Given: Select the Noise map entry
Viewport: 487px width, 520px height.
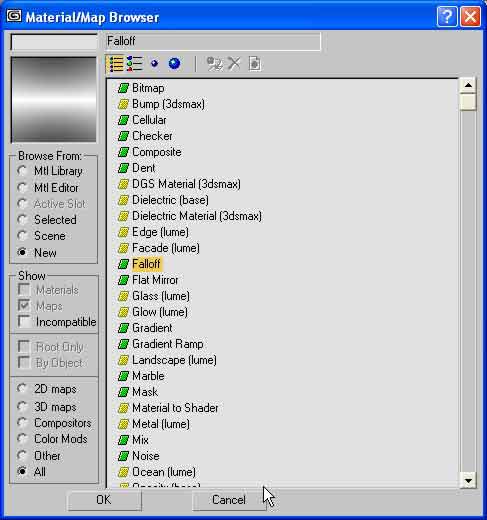Looking at the screenshot, I should [x=146, y=456].
